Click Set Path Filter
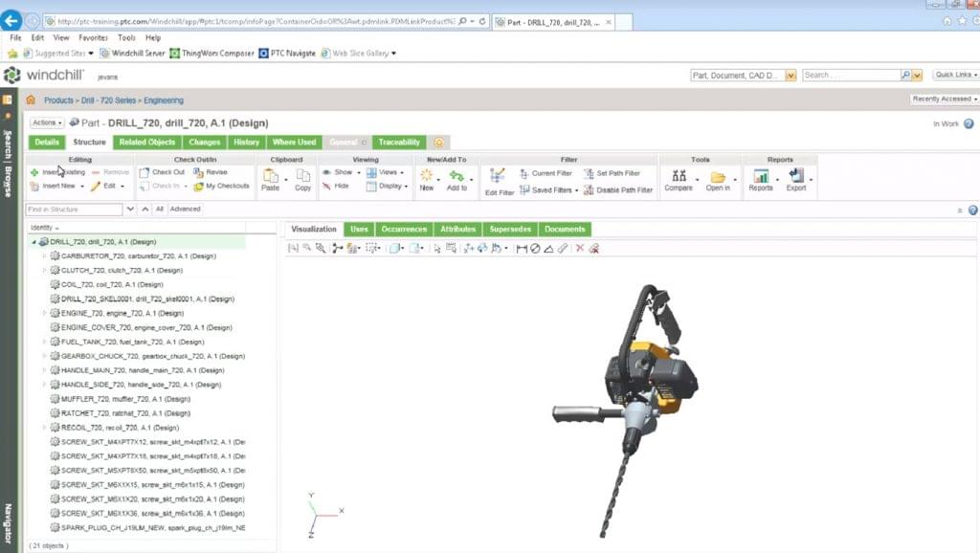Viewport: 980px width, 553px height. click(x=612, y=173)
